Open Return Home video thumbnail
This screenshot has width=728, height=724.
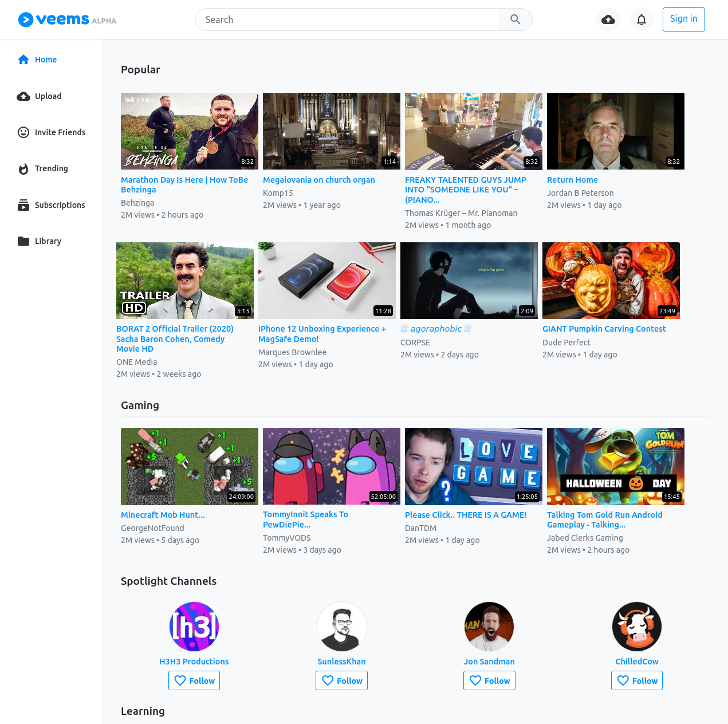coord(616,131)
